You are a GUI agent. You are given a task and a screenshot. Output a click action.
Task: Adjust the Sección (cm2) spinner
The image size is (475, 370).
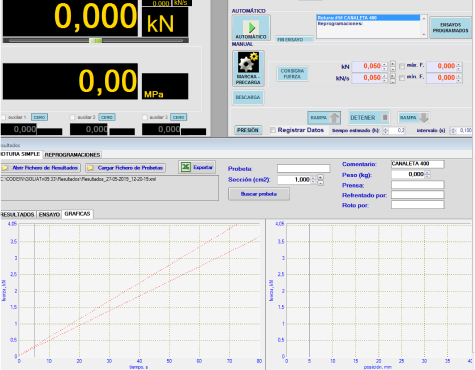pos(313,180)
